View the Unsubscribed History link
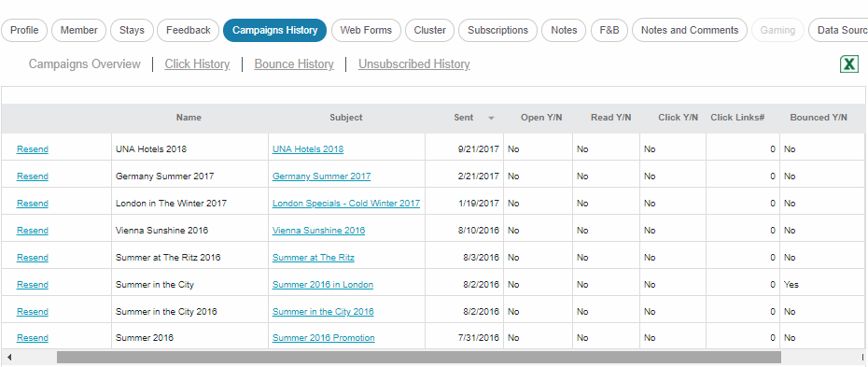Viewport: 868px width, 367px height. (x=414, y=64)
